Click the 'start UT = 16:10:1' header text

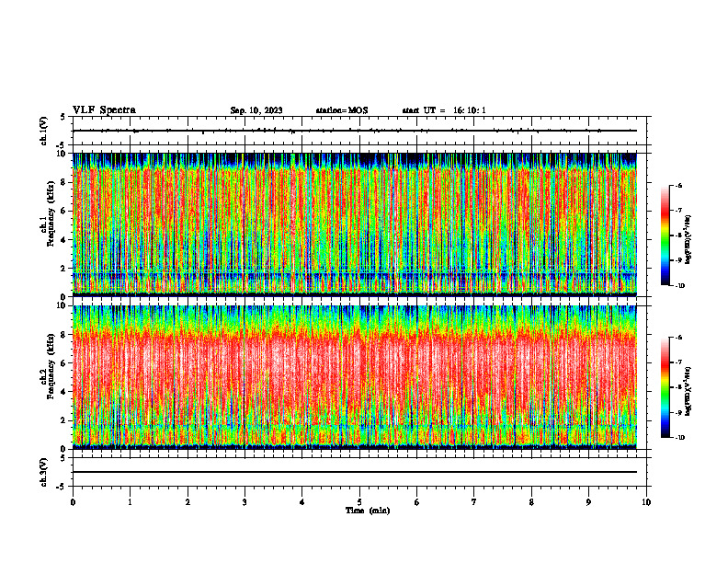444,110
